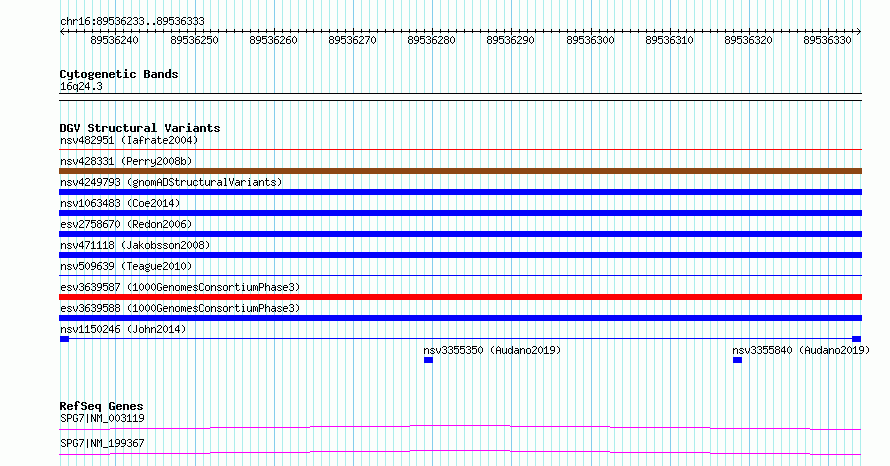Open variant esv3639588 (1000GenomesConsortiumPhase3) label
Image resolution: width=890 pixels, height=466 pixels.
pos(180,308)
